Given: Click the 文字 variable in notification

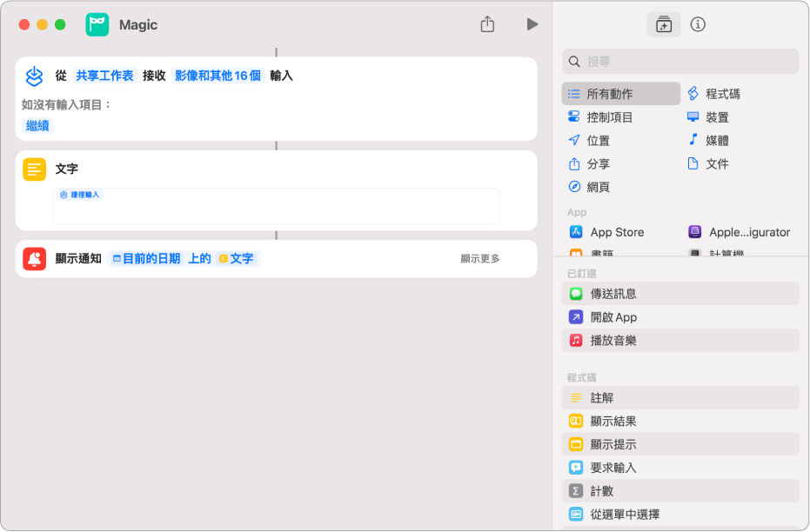Looking at the screenshot, I should [237, 258].
